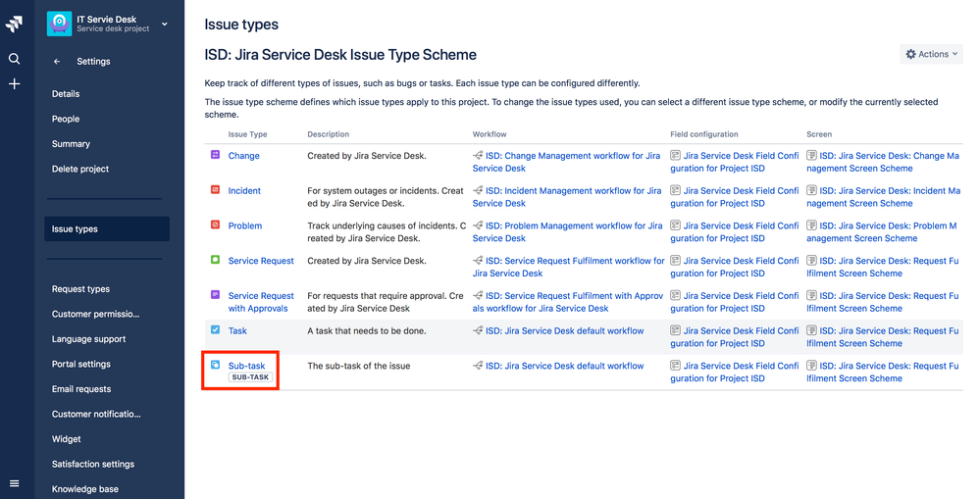This screenshot has width=980, height=499.
Task: Open the hamburger menu icon
Action: [x=15, y=483]
